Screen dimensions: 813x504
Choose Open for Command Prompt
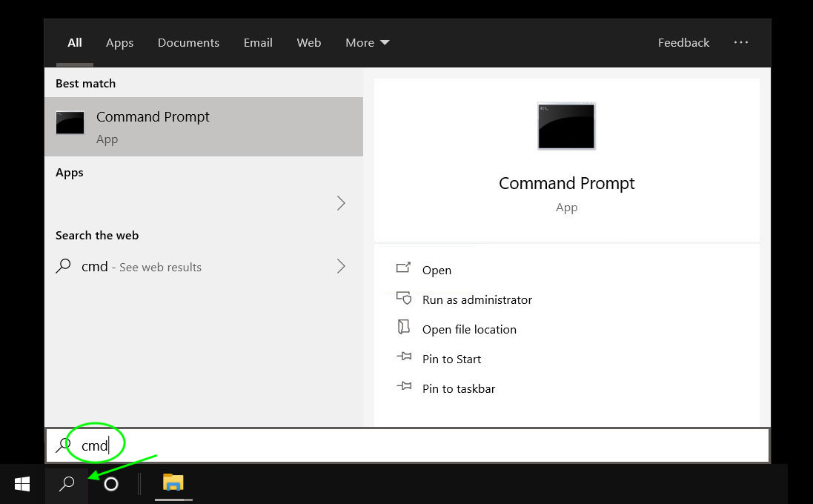(437, 270)
